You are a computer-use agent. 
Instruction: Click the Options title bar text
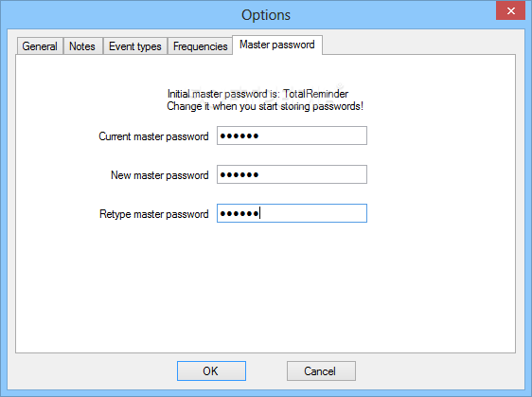(x=266, y=15)
